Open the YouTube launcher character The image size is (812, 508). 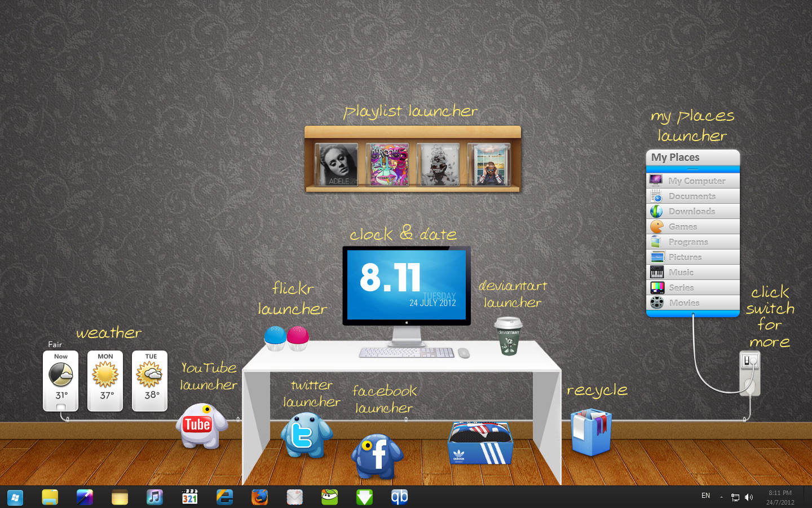coord(201,426)
